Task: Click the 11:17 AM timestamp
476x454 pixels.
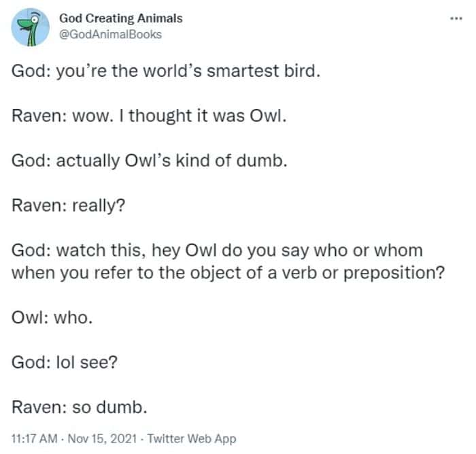Action: pyautogui.click(x=34, y=438)
